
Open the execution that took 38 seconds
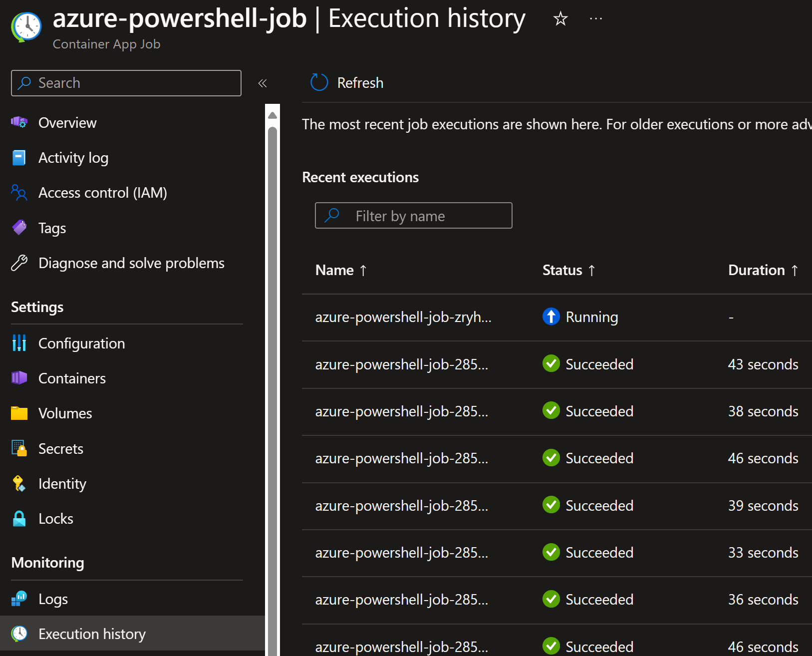click(402, 411)
